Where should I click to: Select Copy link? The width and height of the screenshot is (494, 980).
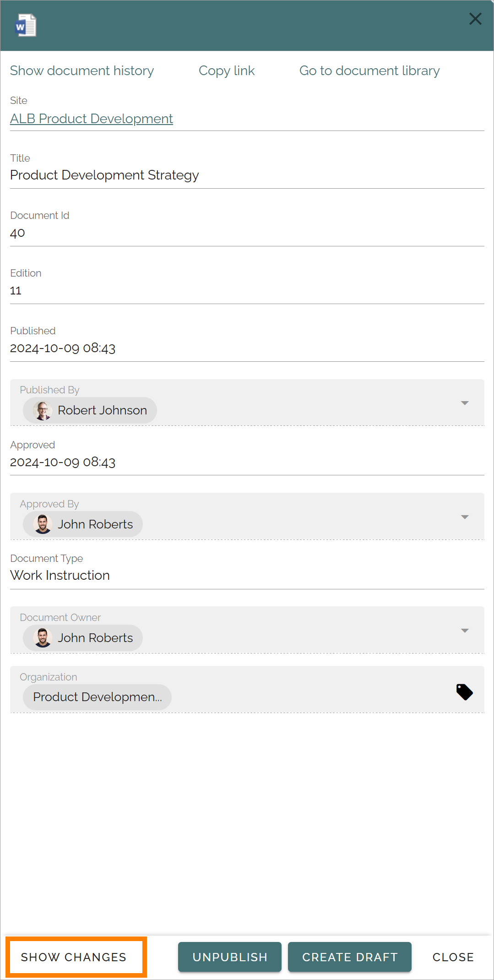[227, 71]
